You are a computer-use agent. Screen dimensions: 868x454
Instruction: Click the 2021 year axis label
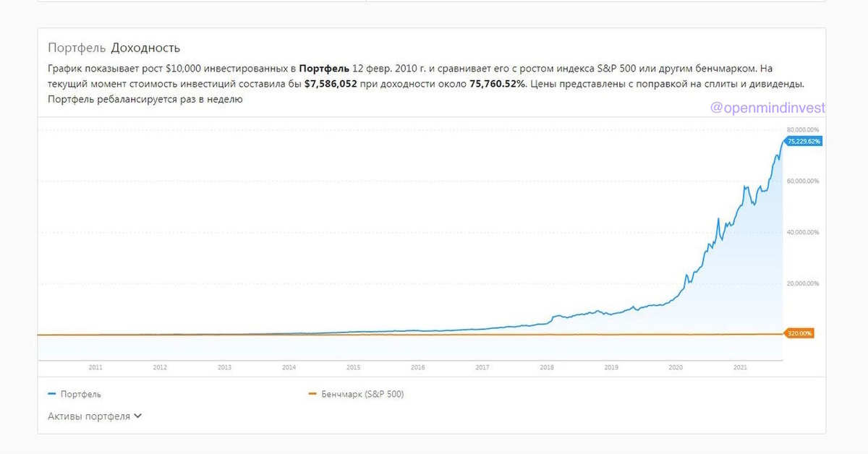coord(740,367)
